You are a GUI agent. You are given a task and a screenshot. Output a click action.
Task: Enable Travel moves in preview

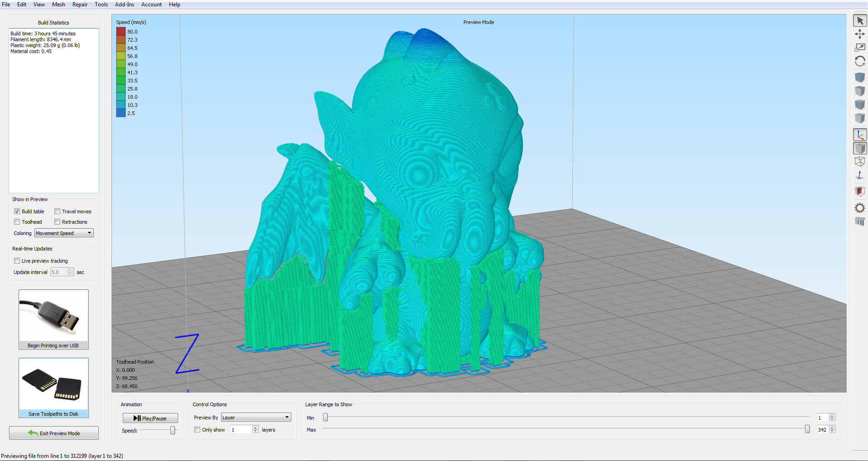tap(58, 211)
